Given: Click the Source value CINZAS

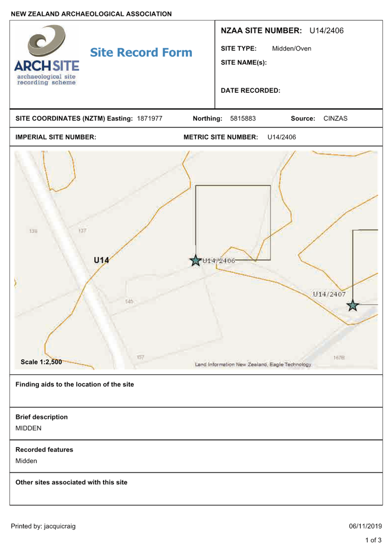Looking at the screenshot, I should point(336,119).
